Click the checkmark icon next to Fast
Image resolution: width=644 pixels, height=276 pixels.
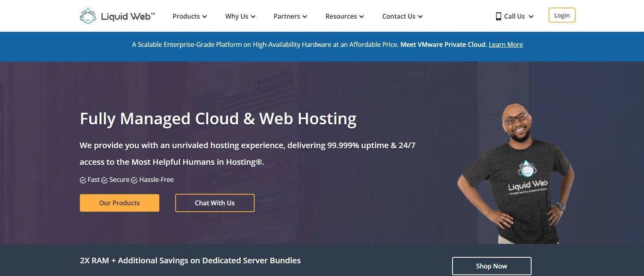click(x=83, y=180)
